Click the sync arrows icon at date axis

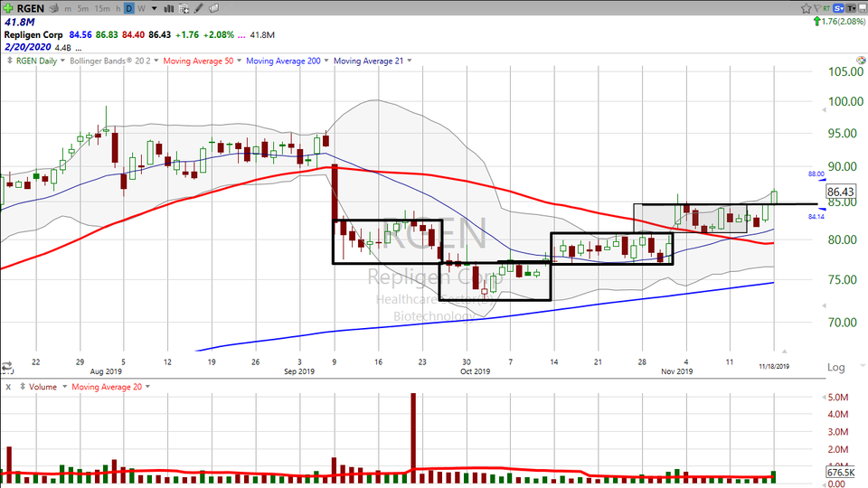[7, 366]
